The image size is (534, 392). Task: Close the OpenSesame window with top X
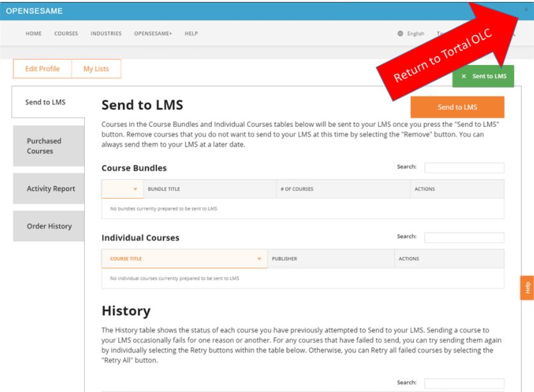(526, 10)
